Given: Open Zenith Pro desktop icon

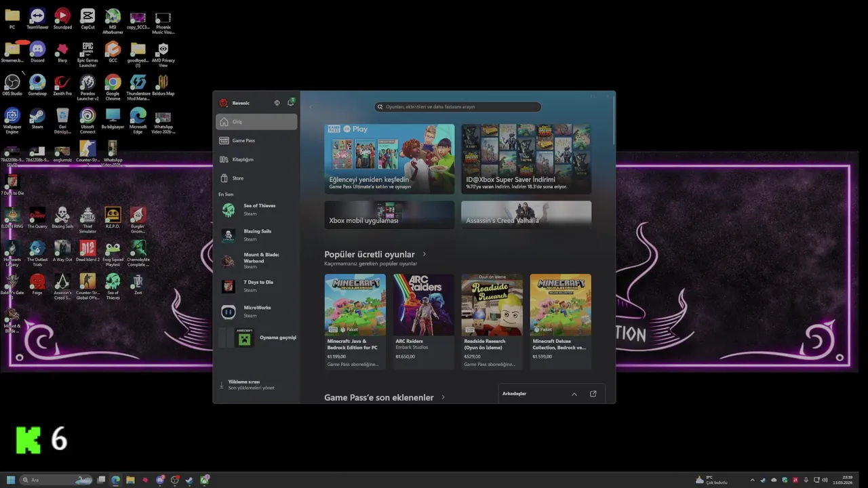Looking at the screenshot, I should coord(62,86).
